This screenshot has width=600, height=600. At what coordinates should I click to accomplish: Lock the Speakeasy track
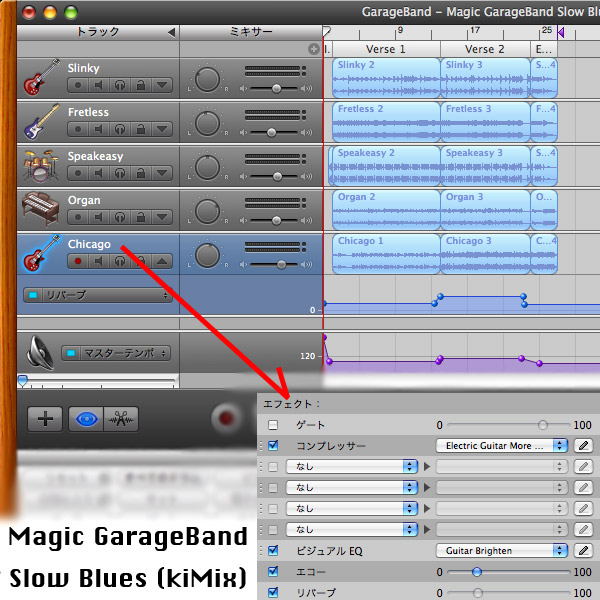(141, 173)
